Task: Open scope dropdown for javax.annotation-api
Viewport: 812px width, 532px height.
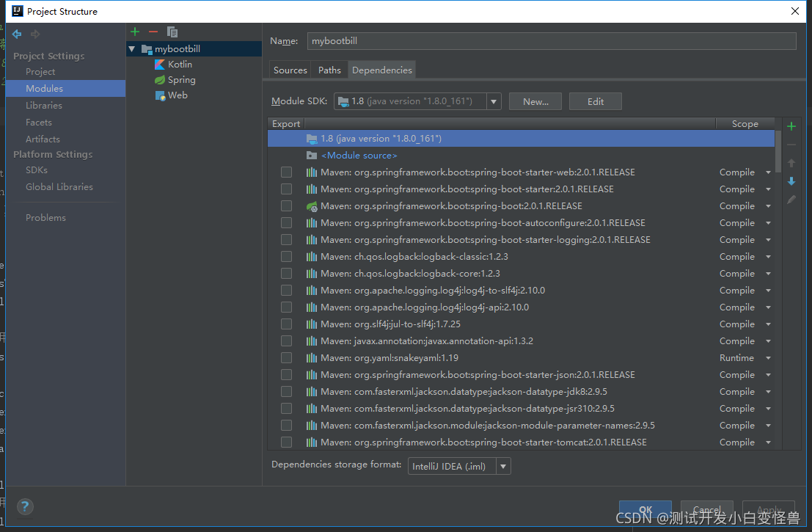Action: [769, 341]
